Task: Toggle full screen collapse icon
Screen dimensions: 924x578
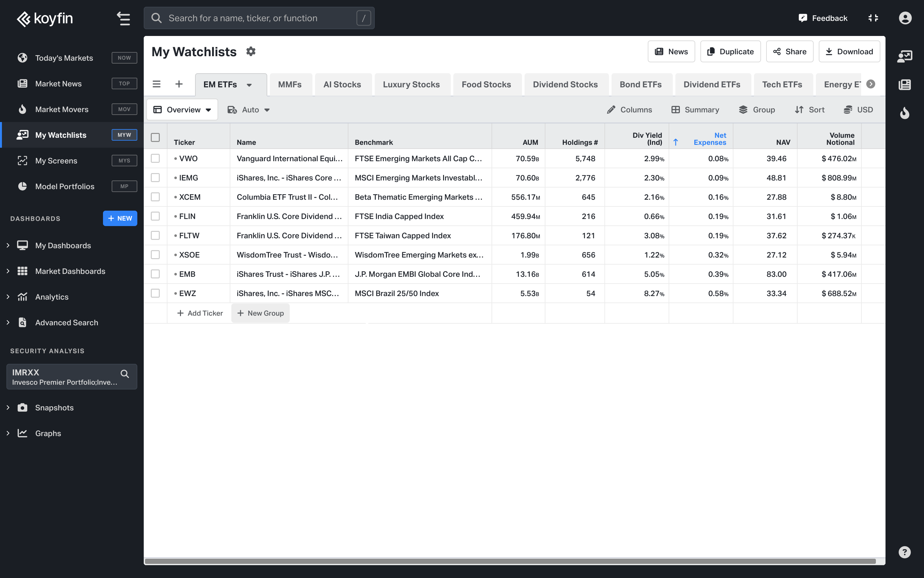Action: 873,18
